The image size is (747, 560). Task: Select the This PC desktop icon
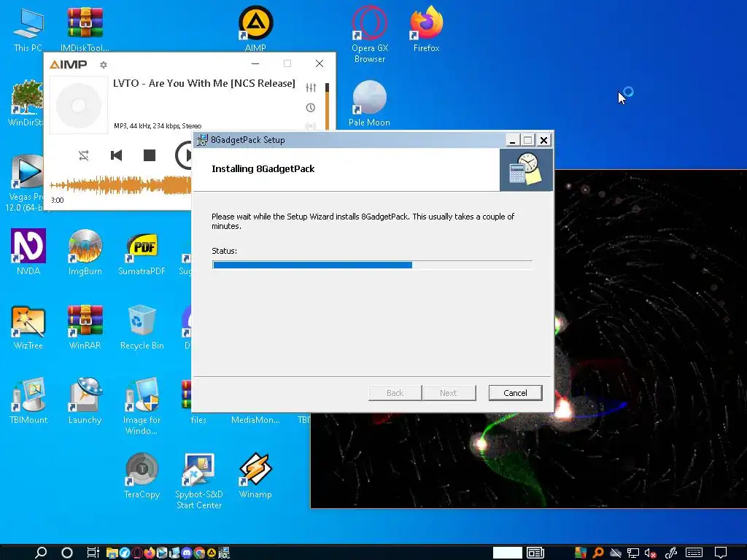[x=28, y=29]
